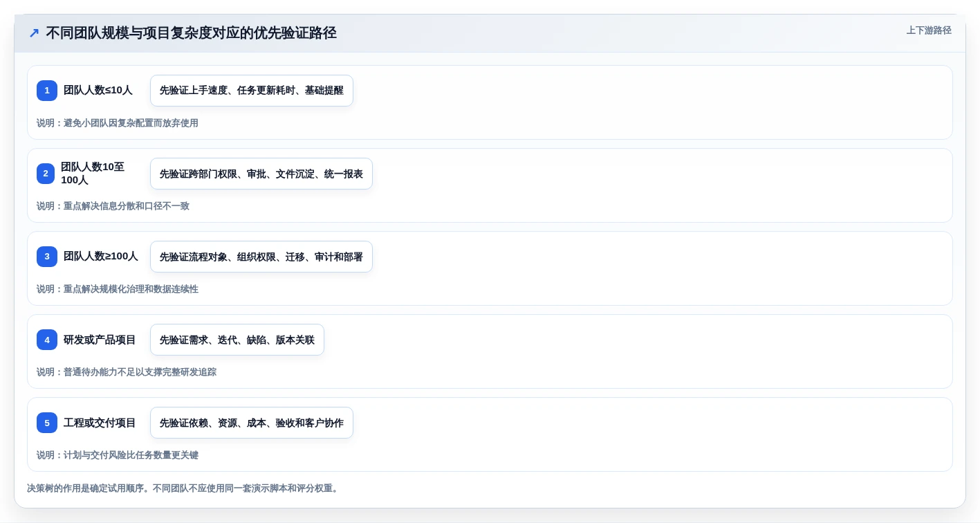Open the 先验证依赖、资源、成本、验收和客户协作 box
980x523 pixels.
click(x=252, y=423)
